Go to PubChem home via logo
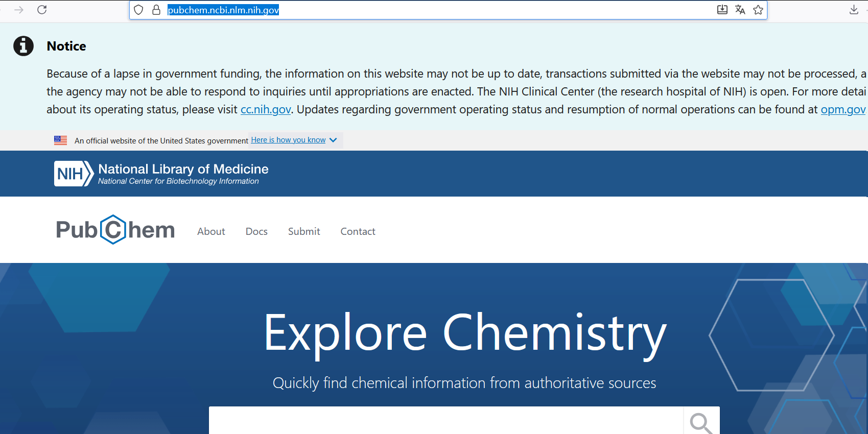This screenshot has height=434, width=868. point(115,230)
